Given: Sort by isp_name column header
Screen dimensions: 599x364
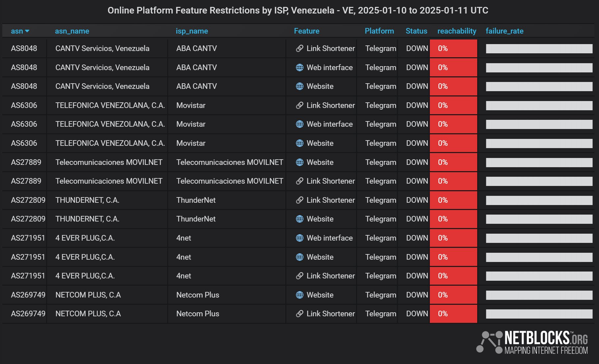Looking at the screenshot, I should [192, 31].
